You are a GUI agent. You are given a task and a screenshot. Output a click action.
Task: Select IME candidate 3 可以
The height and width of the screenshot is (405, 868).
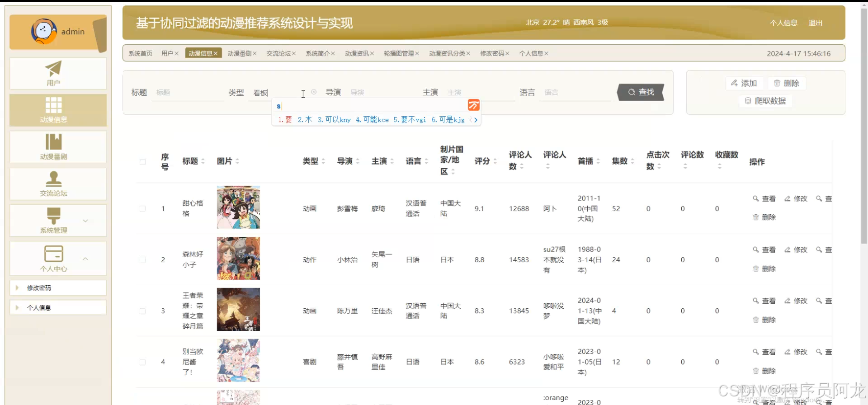(334, 120)
